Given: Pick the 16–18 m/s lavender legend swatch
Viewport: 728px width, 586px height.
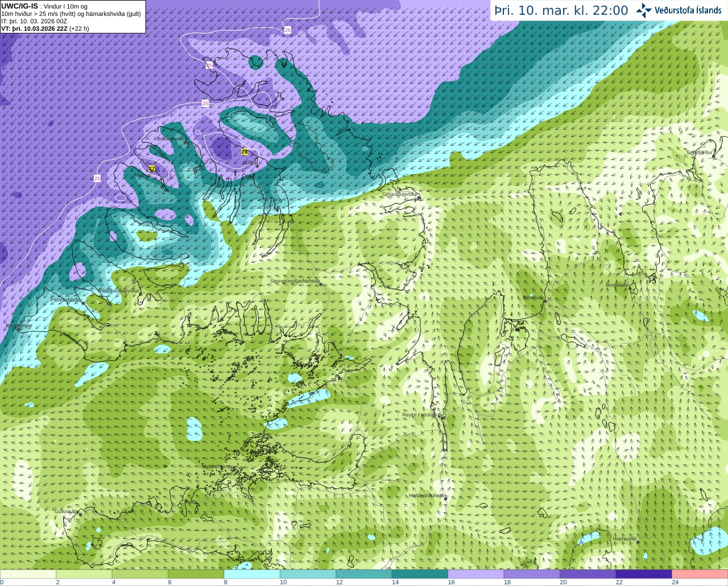Looking at the screenshot, I should coord(476,574).
